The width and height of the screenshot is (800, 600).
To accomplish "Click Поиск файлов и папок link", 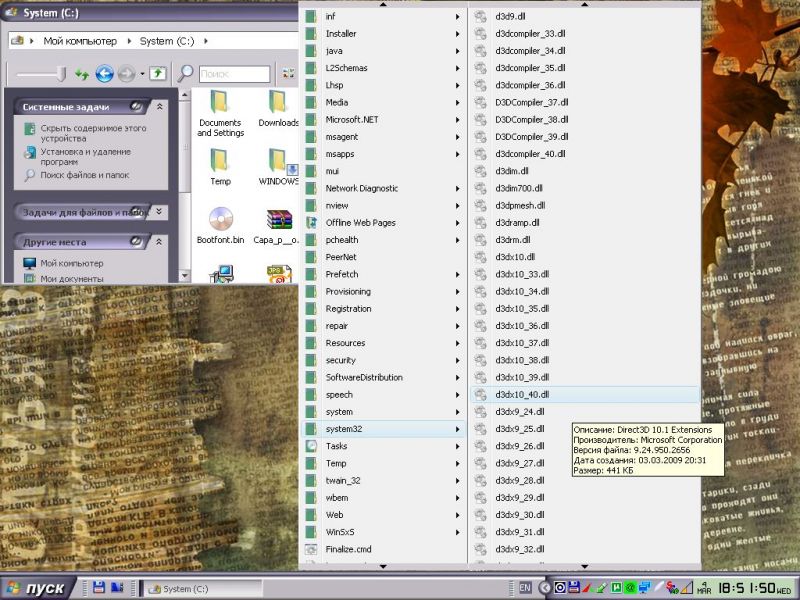I will pyautogui.click(x=84, y=175).
